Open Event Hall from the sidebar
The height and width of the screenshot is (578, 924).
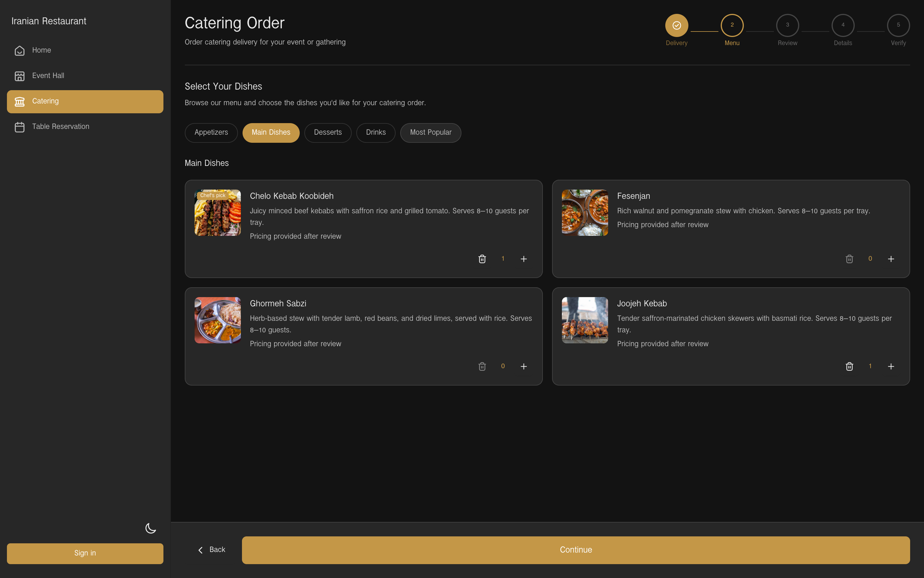(x=85, y=76)
